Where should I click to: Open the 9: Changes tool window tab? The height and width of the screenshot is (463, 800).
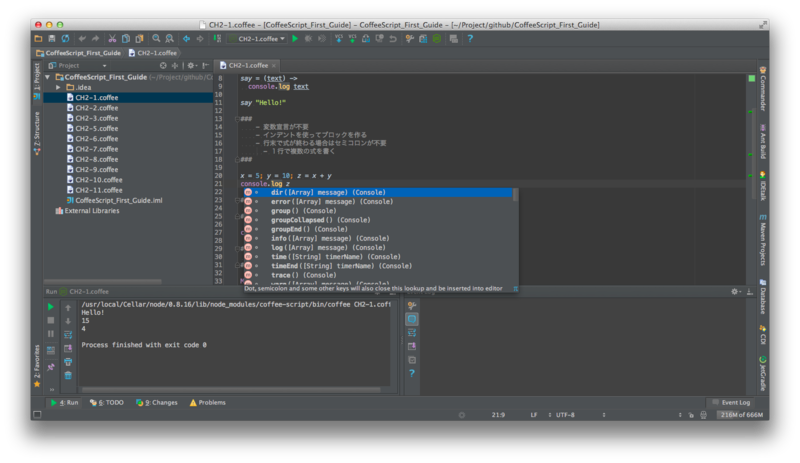pyautogui.click(x=157, y=403)
